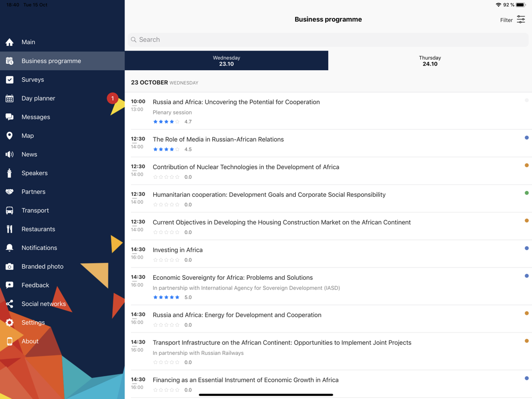Click the Settings gear icon
Screen dimensions: 532x399
coord(10,323)
